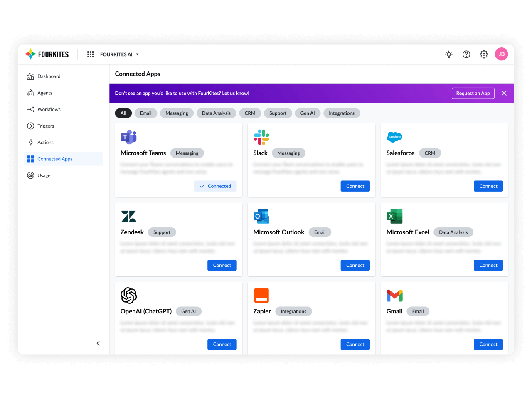
Task: Click the Agents robot icon
Action: (x=31, y=93)
